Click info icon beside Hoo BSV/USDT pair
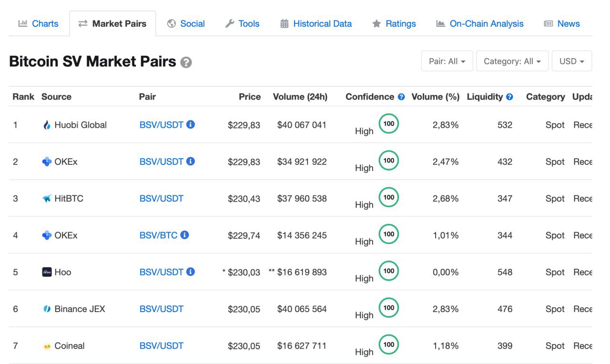This screenshot has height=364, width=610. point(191,272)
